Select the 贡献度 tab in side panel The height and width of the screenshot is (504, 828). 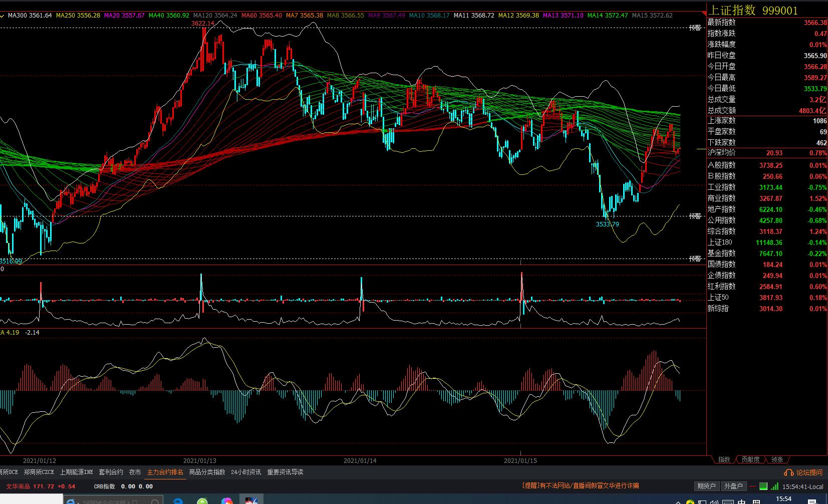(x=750, y=459)
